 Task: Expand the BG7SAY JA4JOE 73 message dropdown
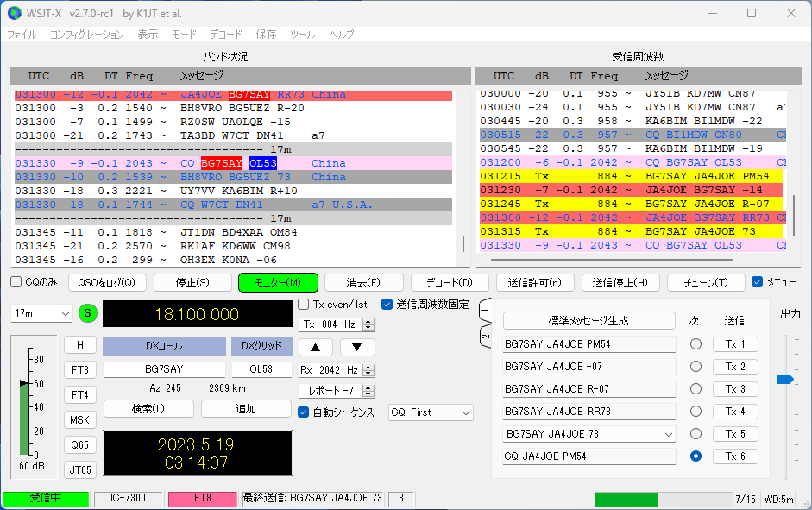pos(669,434)
